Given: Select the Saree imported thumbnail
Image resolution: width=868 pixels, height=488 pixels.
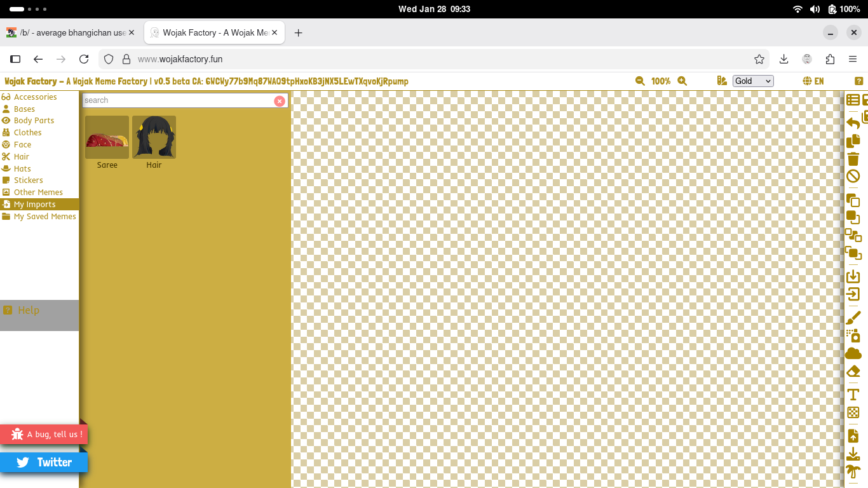Looking at the screenshot, I should pyautogui.click(x=107, y=138).
